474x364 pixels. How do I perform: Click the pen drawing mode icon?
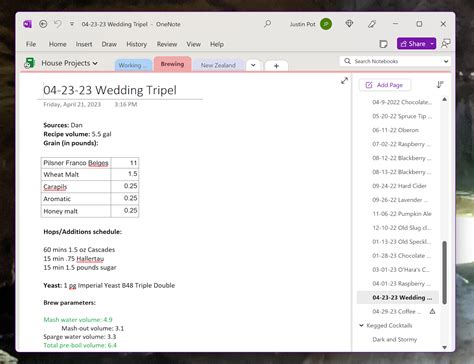click(x=372, y=24)
